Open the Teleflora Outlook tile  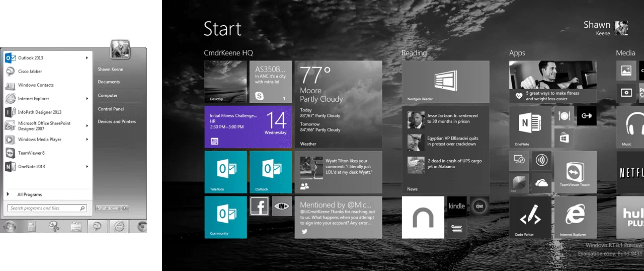pyautogui.click(x=225, y=172)
